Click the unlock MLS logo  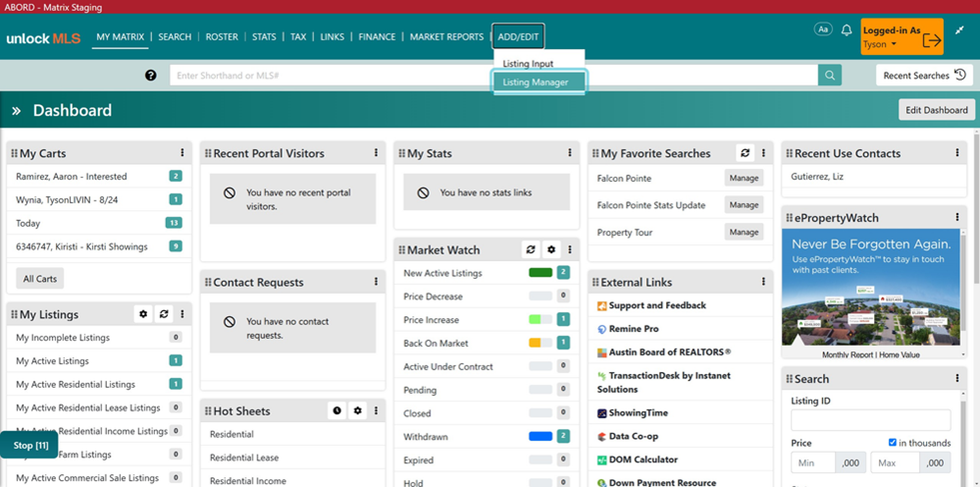point(43,38)
